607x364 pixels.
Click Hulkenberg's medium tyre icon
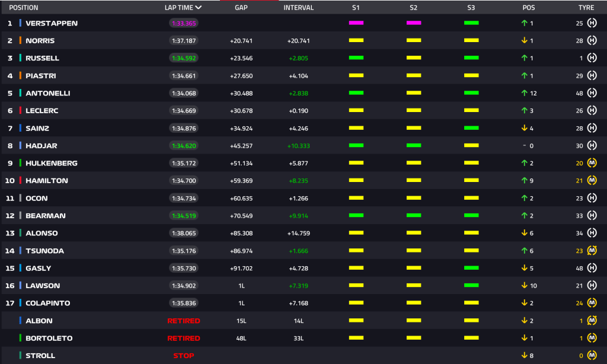click(592, 163)
